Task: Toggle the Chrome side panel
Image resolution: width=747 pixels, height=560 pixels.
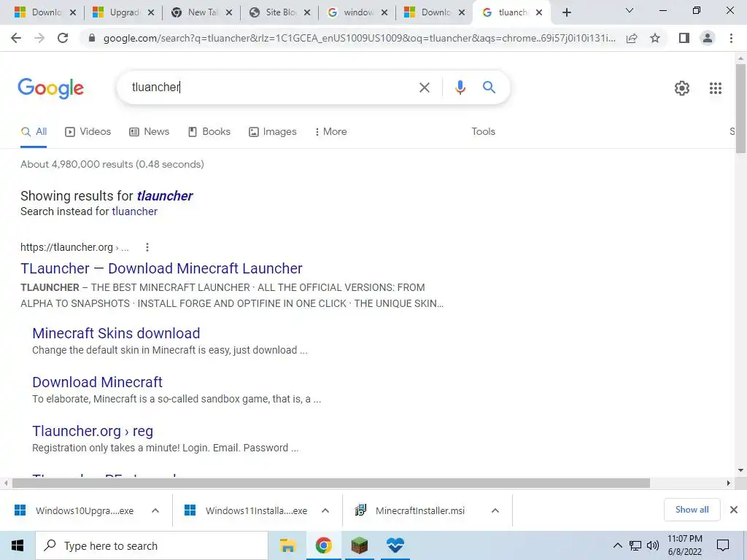Action: 684,38
